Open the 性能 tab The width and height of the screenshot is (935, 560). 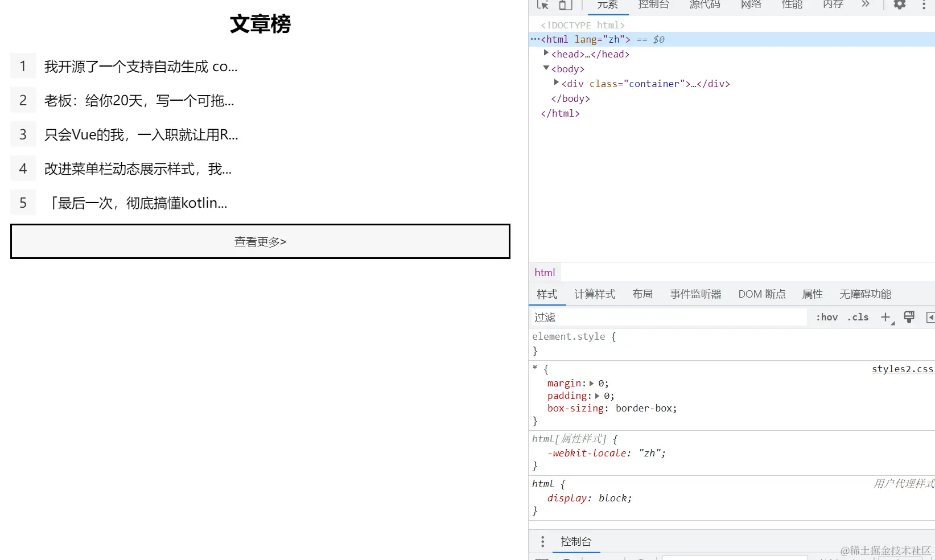[792, 5]
